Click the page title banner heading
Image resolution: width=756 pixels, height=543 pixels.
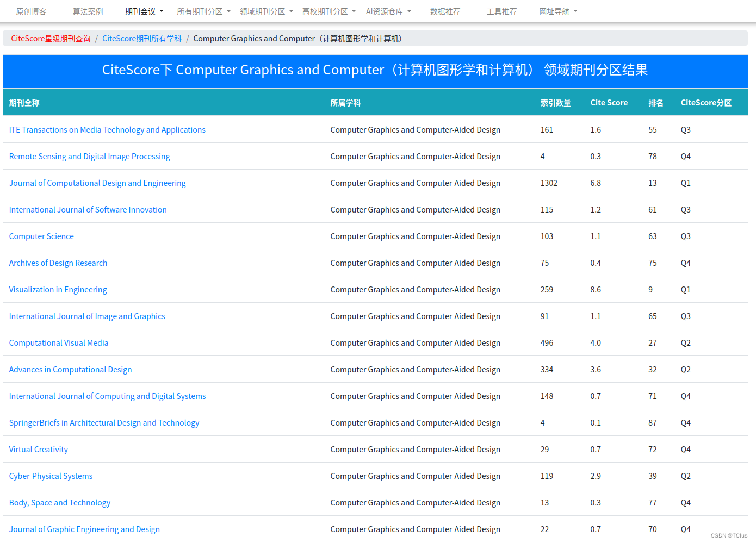[375, 70]
